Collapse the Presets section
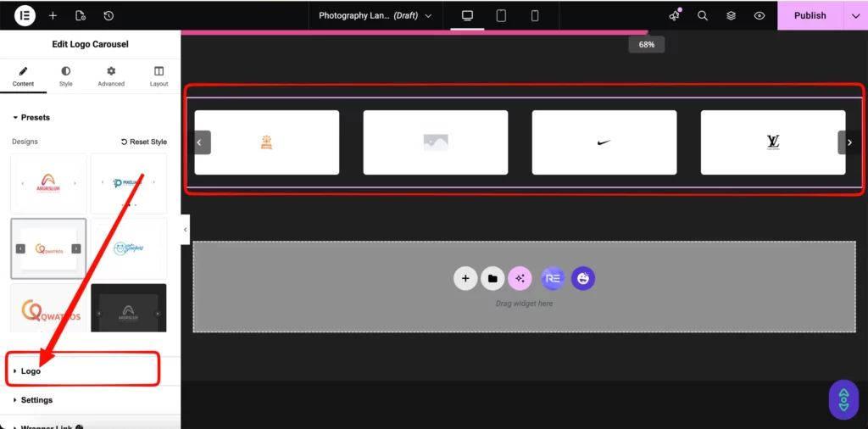Image resolution: width=868 pixels, height=429 pixels. 31,117
